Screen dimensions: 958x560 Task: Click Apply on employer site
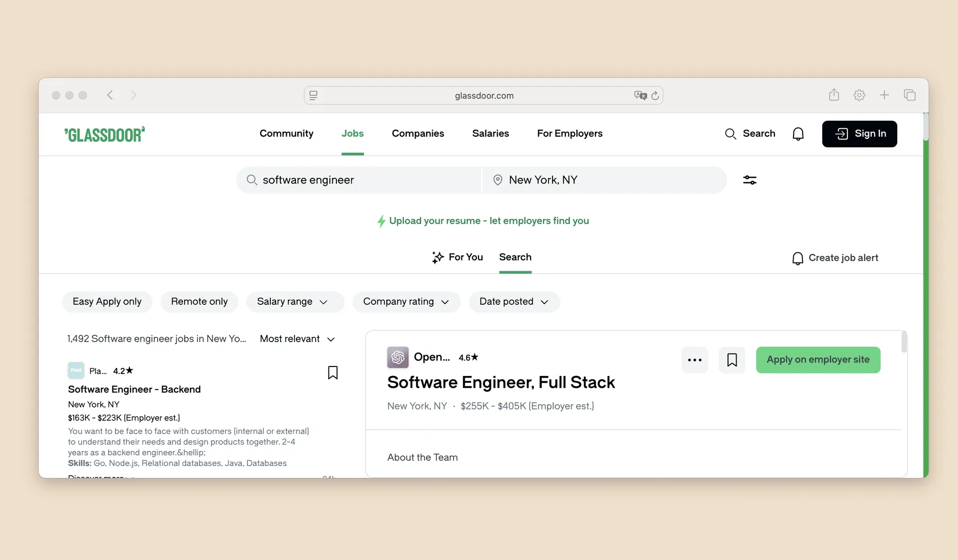click(818, 360)
